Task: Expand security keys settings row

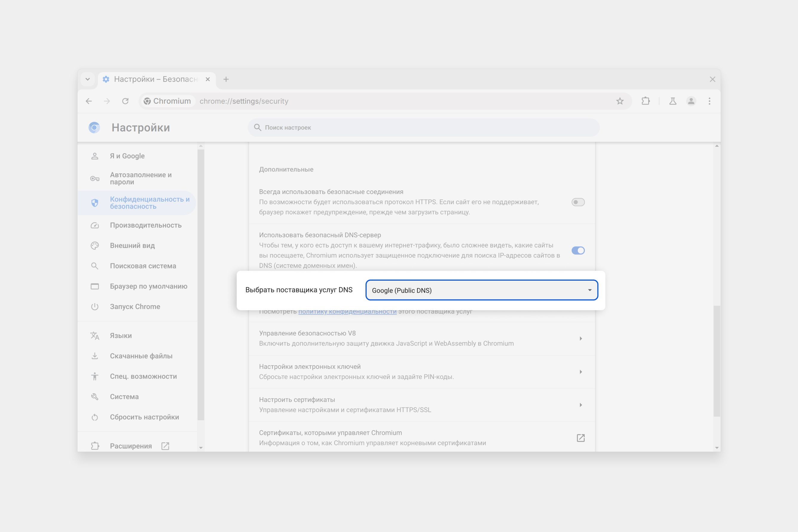Action: point(580,372)
